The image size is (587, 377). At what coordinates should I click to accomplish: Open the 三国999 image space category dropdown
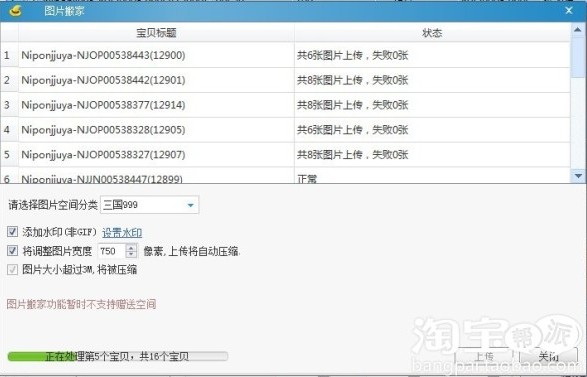149,205
